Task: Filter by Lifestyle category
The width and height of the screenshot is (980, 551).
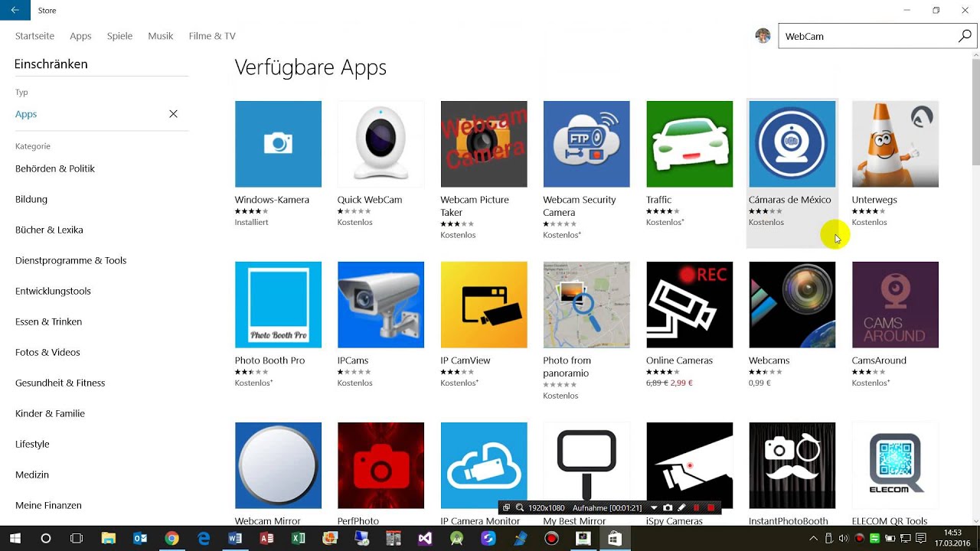Action: [x=32, y=444]
